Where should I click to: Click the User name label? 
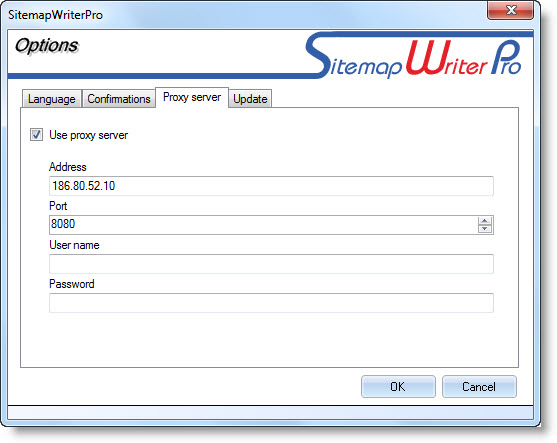[x=74, y=245]
